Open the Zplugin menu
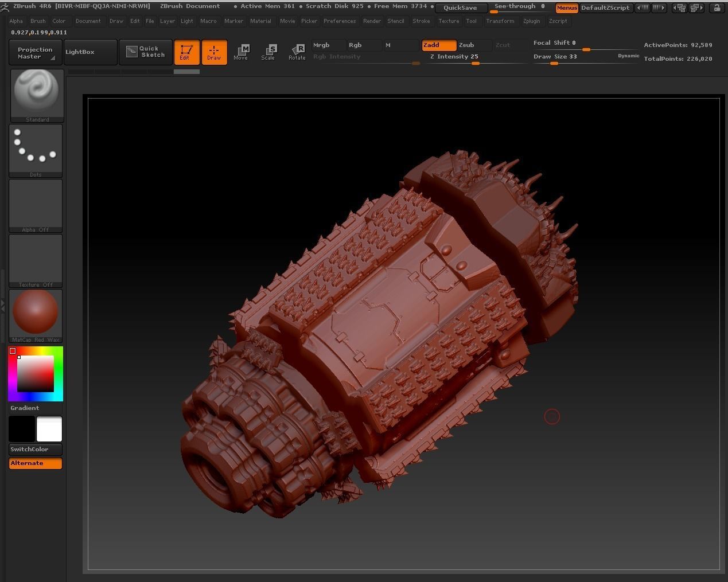Viewport: 728px width, 582px height. click(x=532, y=21)
